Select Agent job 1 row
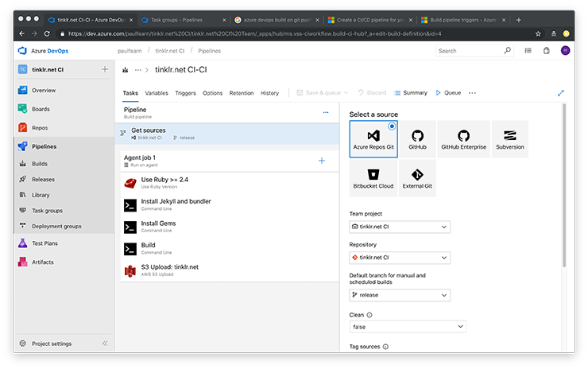The image size is (588, 369). pos(230,161)
